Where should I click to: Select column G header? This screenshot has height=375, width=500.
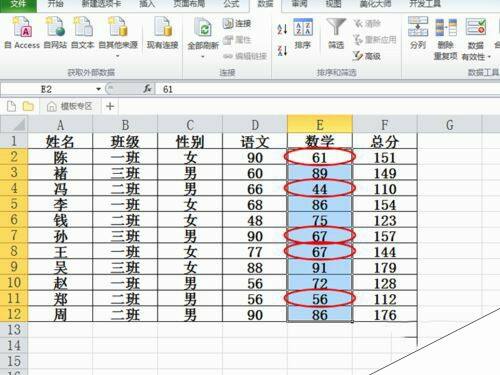[x=449, y=125]
